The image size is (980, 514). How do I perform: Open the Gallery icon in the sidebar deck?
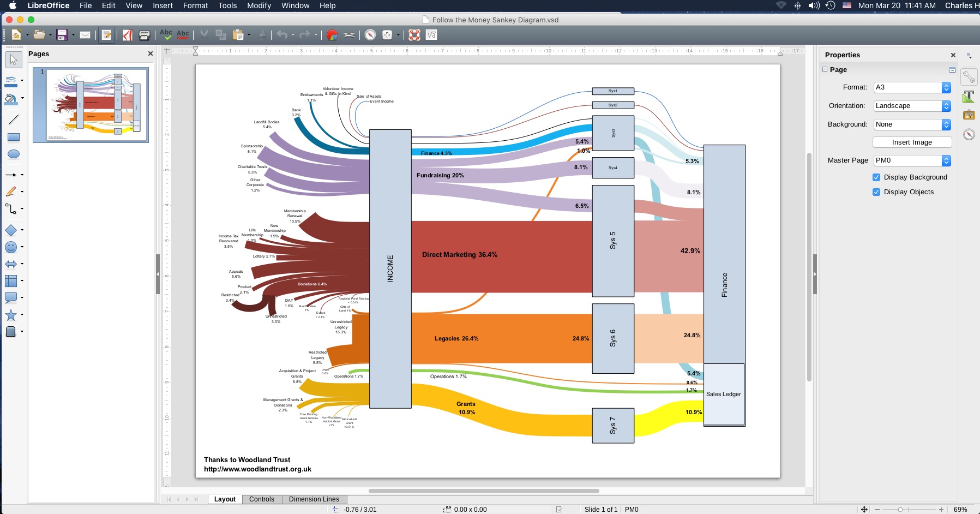coord(969,115)
